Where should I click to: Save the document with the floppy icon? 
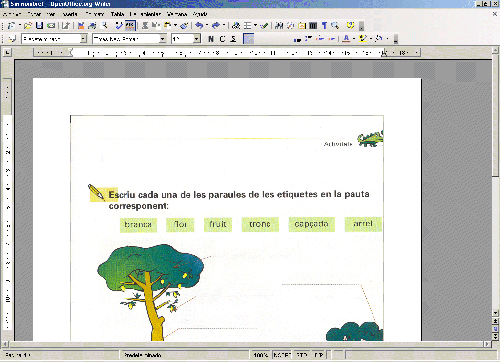point(39,25)
